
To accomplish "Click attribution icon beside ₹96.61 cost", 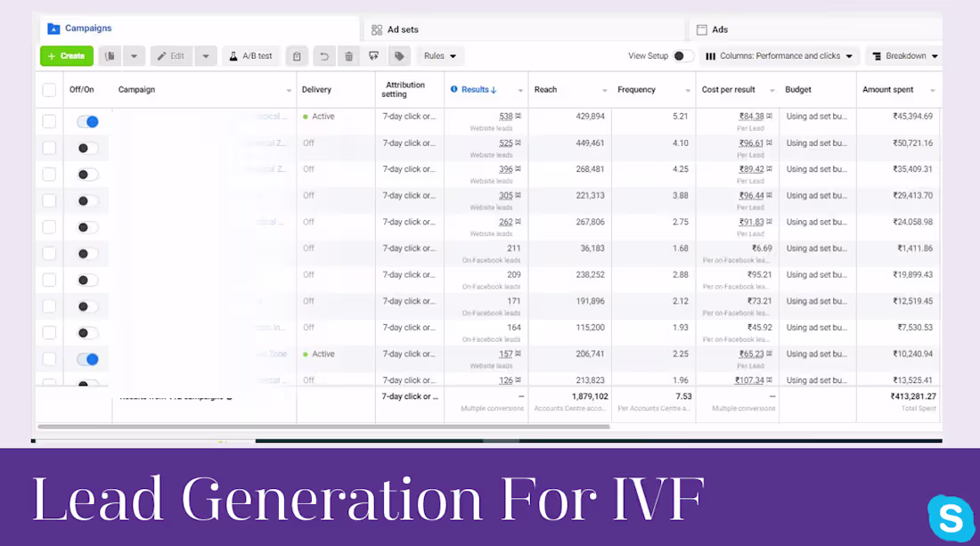I will pyautogui.click(x=770, y=143).
